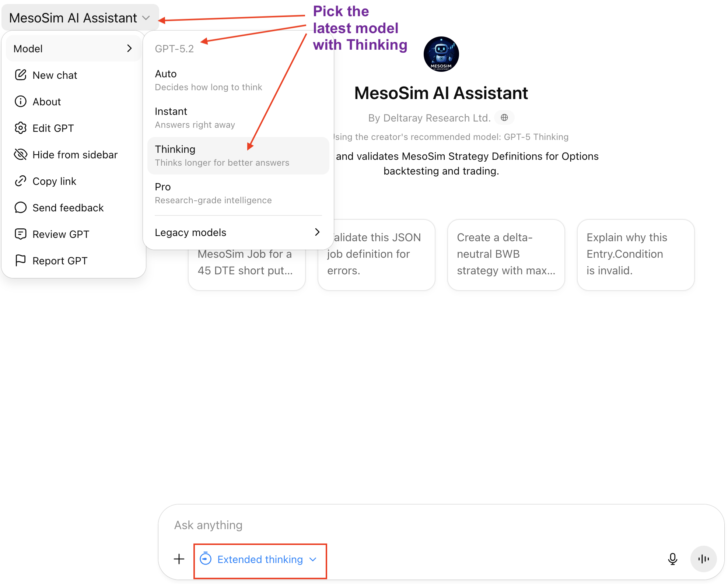The height and width of the screenshot is (584, 728).
Task: Open the Model submenu item
Action: 73,49
